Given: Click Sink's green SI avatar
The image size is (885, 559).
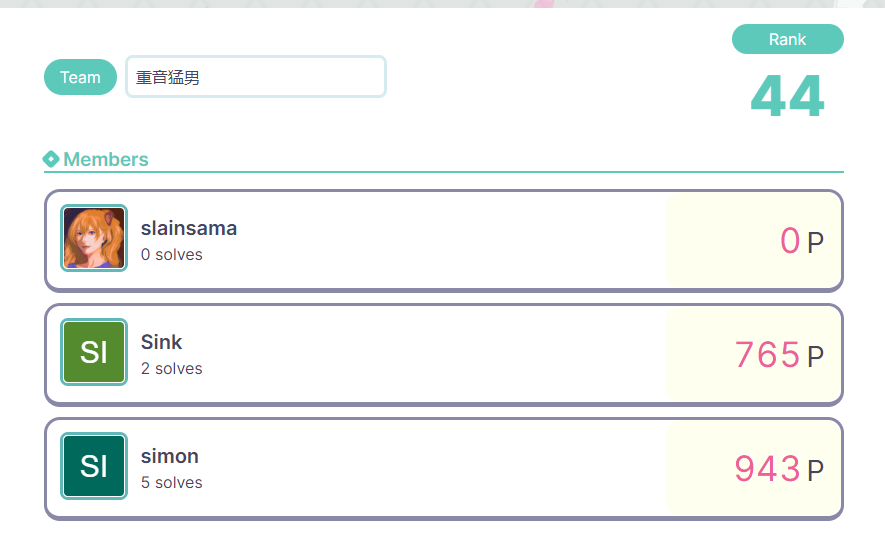Looking at the screenshot, I should tap(94, 352).
